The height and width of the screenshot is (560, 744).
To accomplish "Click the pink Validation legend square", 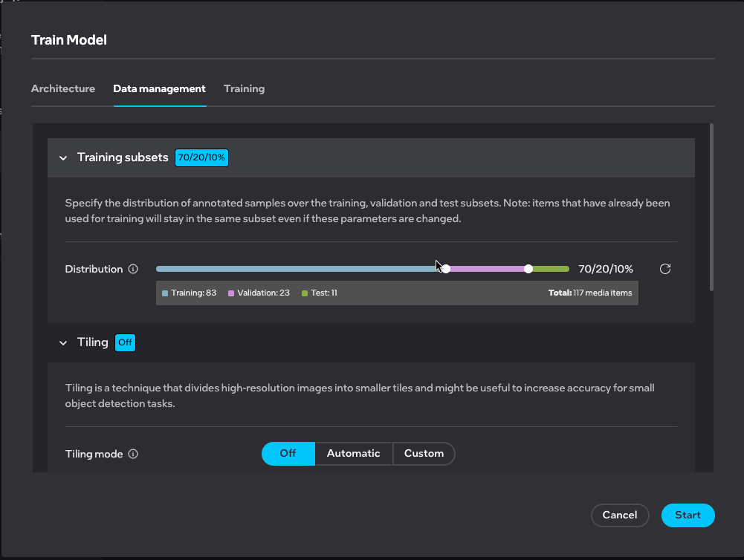I will (231, 293).
